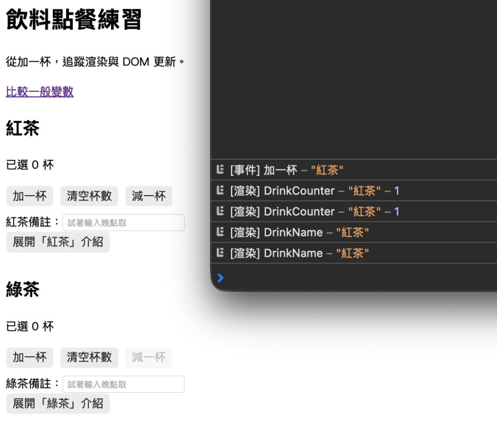Add one cup of 綠茶
The height and width of the screenshot is (448, 497).
(30, 358)
